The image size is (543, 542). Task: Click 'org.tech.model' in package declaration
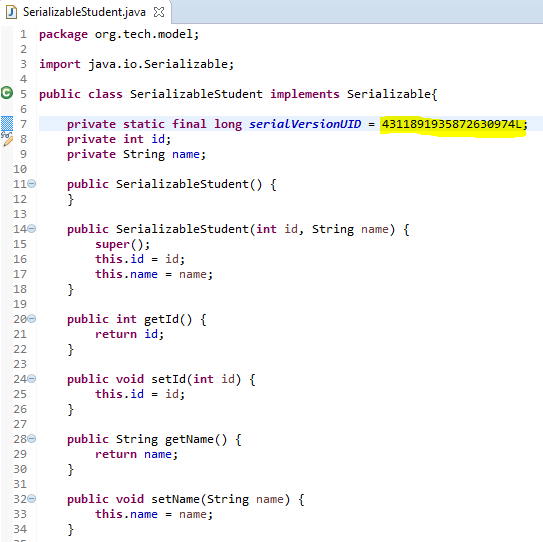[144, 34]
